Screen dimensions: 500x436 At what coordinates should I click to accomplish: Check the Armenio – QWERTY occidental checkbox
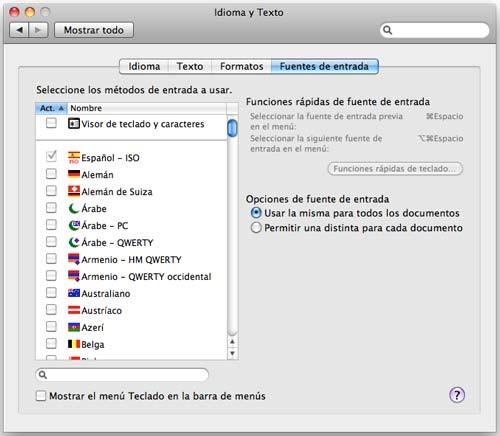point(51,276)
